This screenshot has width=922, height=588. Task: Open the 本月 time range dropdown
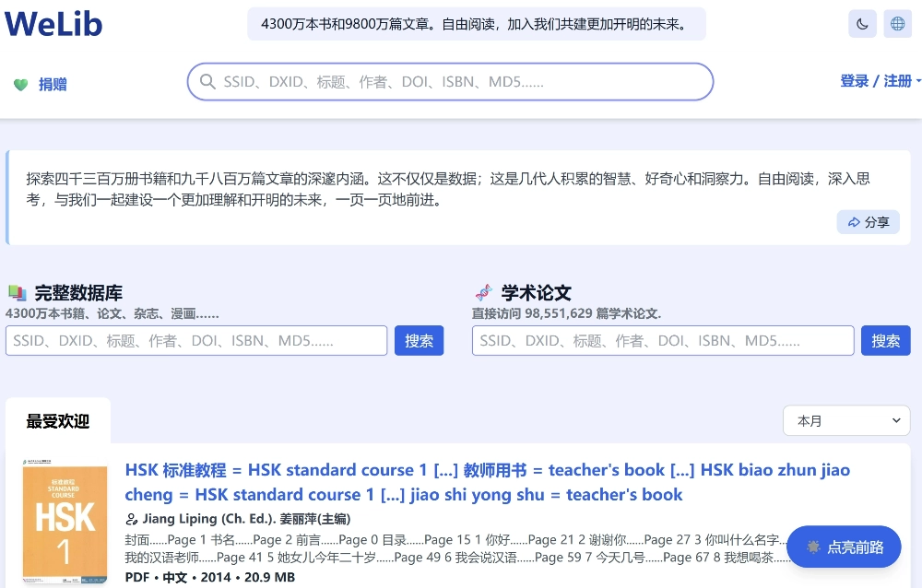[x=845, y=420]
